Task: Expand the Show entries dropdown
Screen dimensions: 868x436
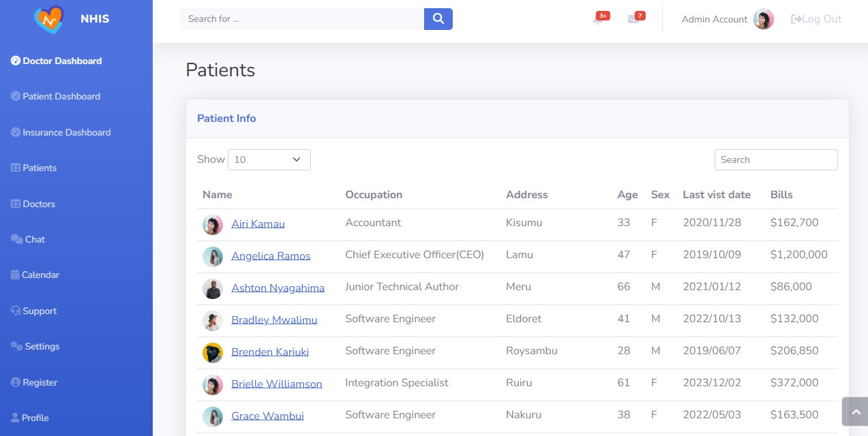Action: coord(269,159)
